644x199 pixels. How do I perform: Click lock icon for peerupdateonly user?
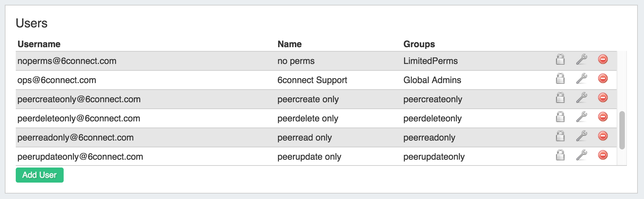coord(560,155)
